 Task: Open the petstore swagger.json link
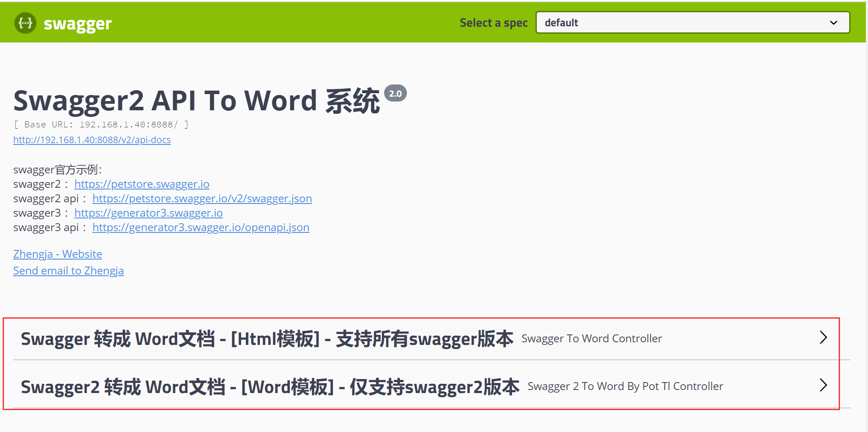[202, 198]
